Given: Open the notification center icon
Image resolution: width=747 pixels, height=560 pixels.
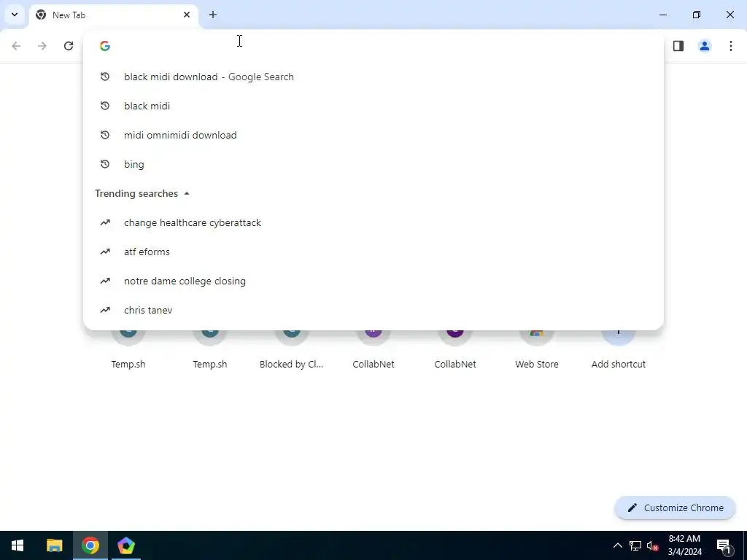Looking at the screenshot, I should (x=724, y=546).
